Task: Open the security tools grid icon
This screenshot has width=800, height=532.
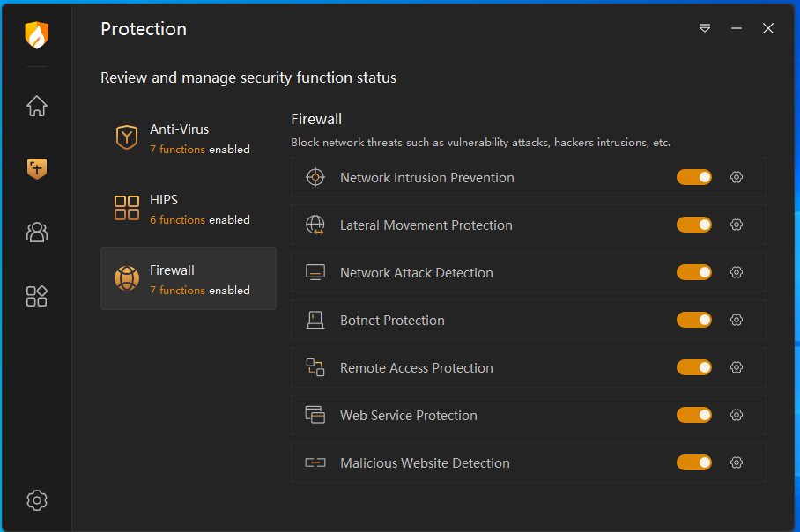Action: point(36,296)
